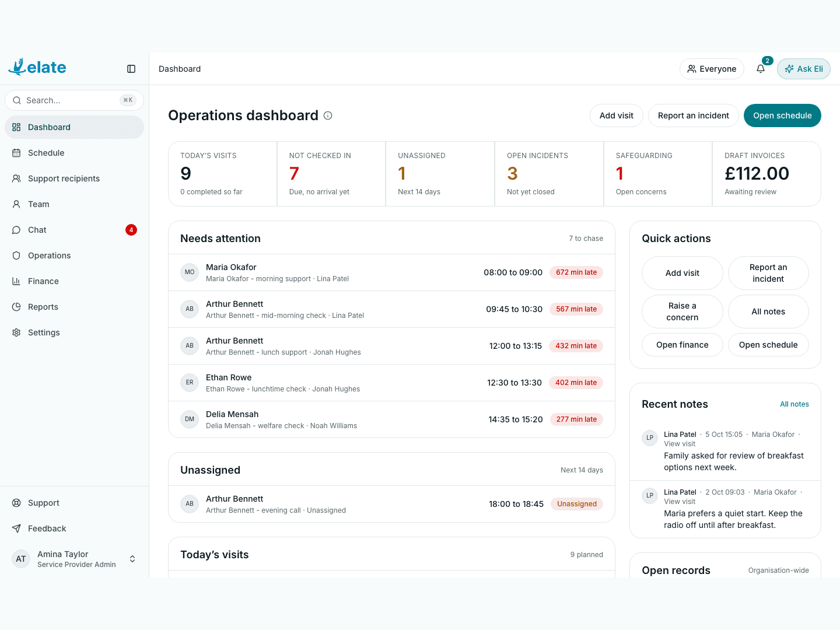Select Ethan Rowe lunchtime check row
840x630 pixels.
coord(391,383)
